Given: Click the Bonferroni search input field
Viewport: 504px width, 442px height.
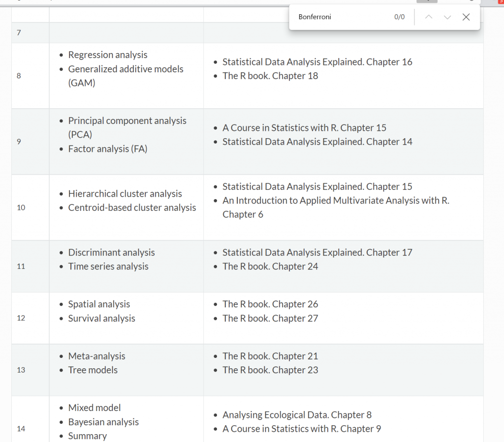Looking at the screenshot, I should tap(340, 17).
